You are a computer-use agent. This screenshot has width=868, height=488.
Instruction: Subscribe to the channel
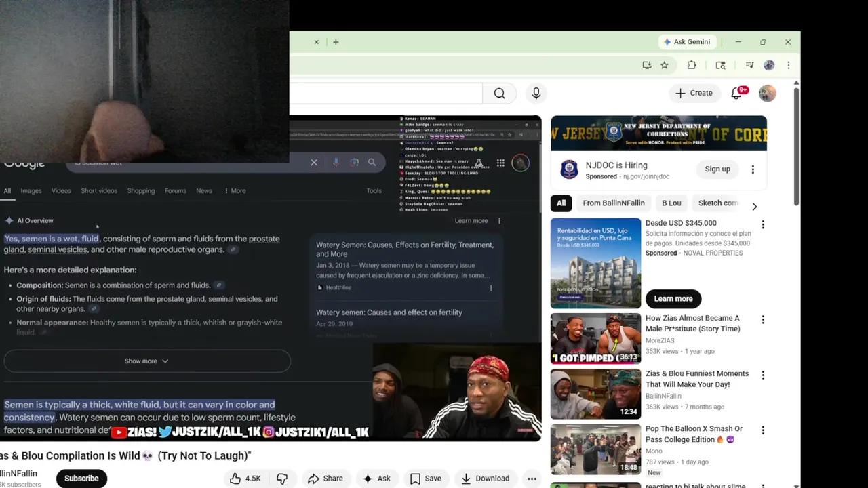coord(81,479)
